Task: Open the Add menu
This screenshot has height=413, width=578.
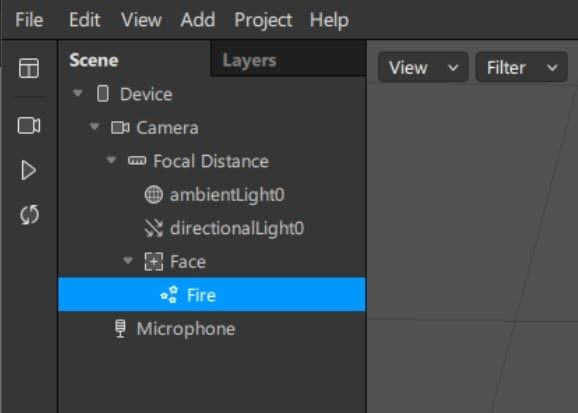Action: pos(198,20)
